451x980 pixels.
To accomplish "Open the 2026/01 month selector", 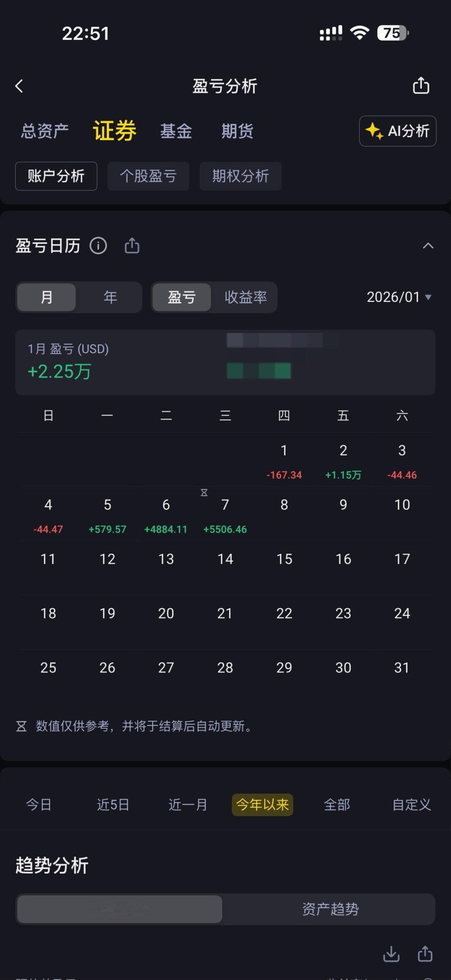I will click(x=398, y=297).
